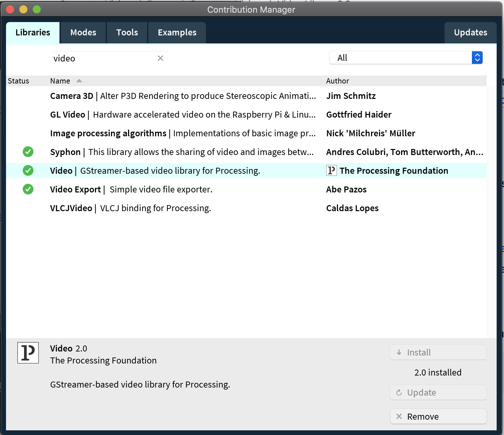Click the blue stepper arrows on category dropdown
This screenshot has height=435, width=504.
(x=477, y=58)
